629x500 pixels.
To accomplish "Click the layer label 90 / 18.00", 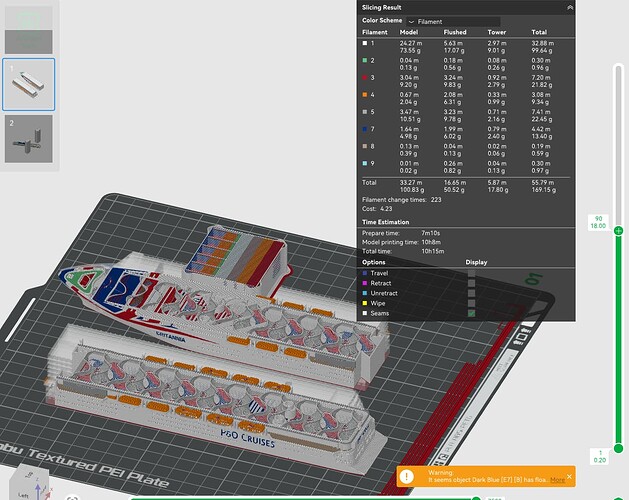I will pyautogui.click(x=598, y=222).
